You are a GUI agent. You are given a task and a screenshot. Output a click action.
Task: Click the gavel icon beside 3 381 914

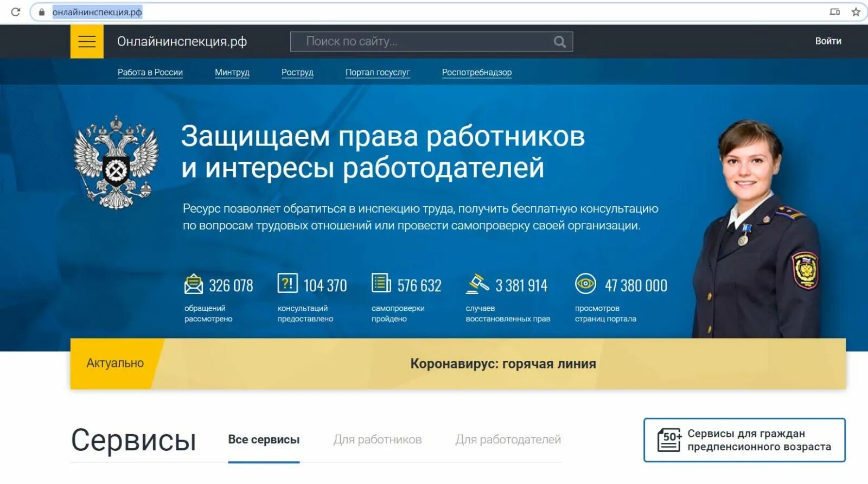click(x=477, y=284)
